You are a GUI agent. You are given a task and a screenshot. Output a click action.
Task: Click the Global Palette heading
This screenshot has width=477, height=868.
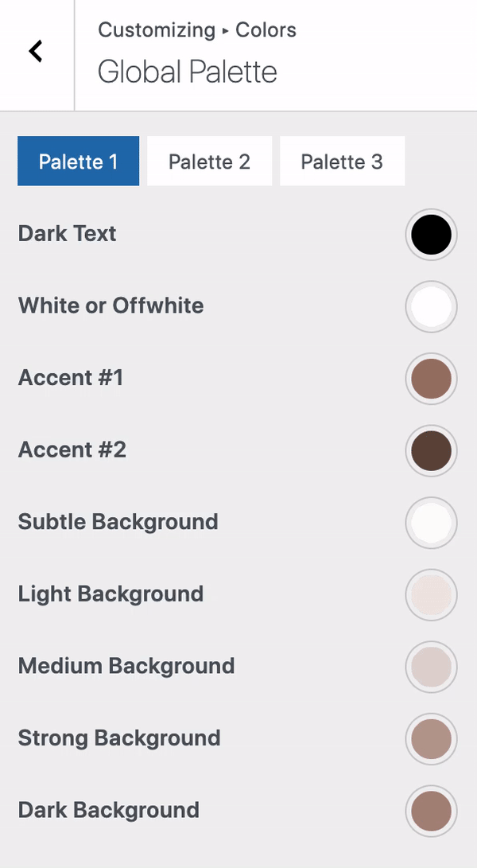(187, 71)
